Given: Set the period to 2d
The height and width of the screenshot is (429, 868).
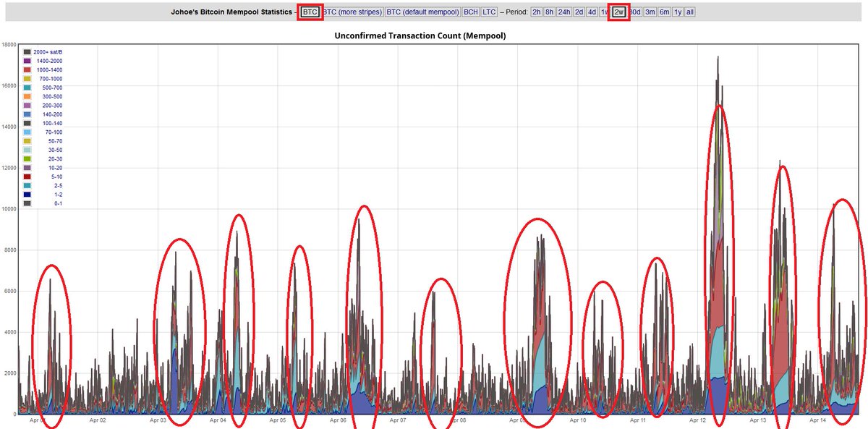Looking at the screenshot, I should pyautogui.click(x=579, y=12).
